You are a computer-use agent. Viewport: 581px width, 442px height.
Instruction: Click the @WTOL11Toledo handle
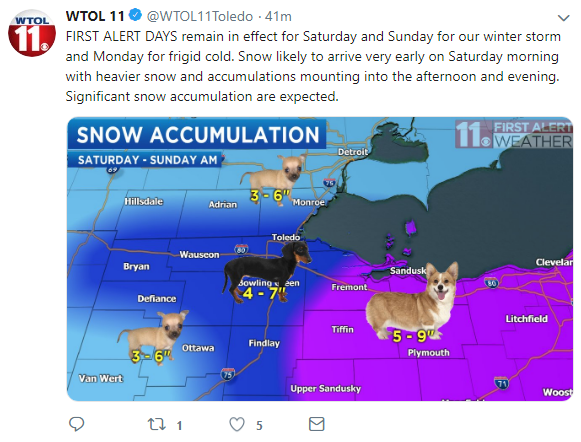(x=200, y=16)
